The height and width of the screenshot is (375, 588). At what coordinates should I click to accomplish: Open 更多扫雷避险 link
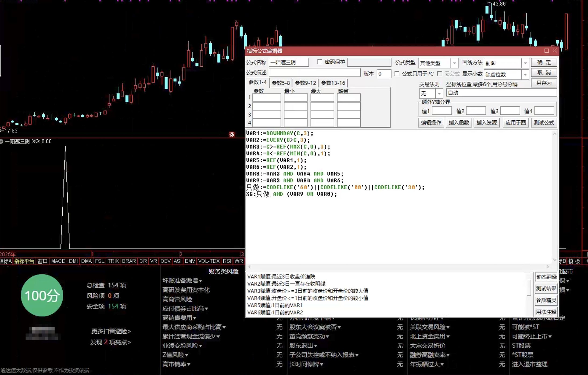click(111, 331)
